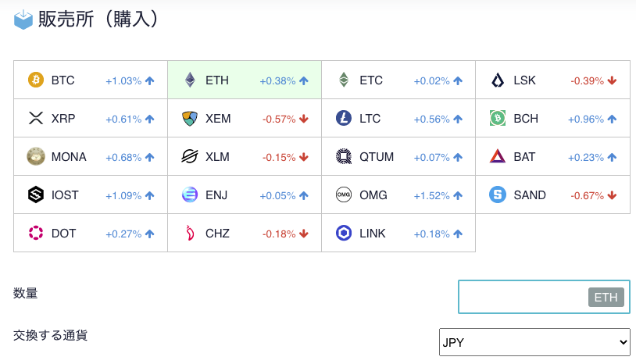This screenshot has height=364, width=636.
Task: Click the MONA coin icon
Action: (36, 157)
